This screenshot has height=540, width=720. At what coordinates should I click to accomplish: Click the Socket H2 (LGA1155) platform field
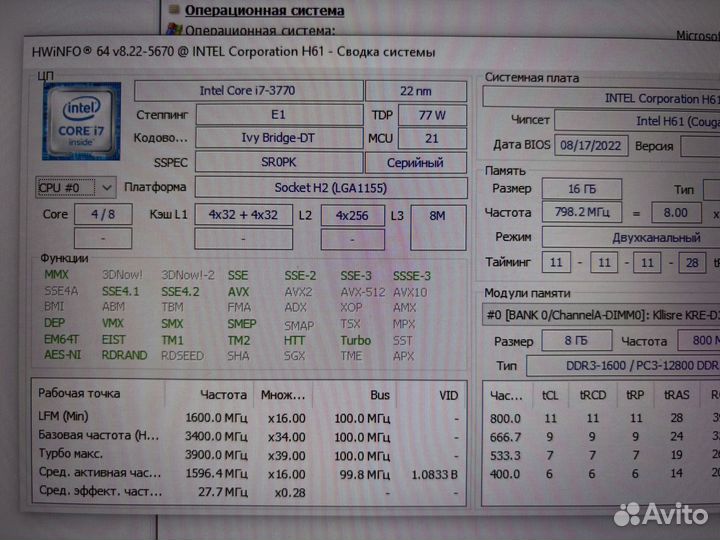[x=331, y=187]
